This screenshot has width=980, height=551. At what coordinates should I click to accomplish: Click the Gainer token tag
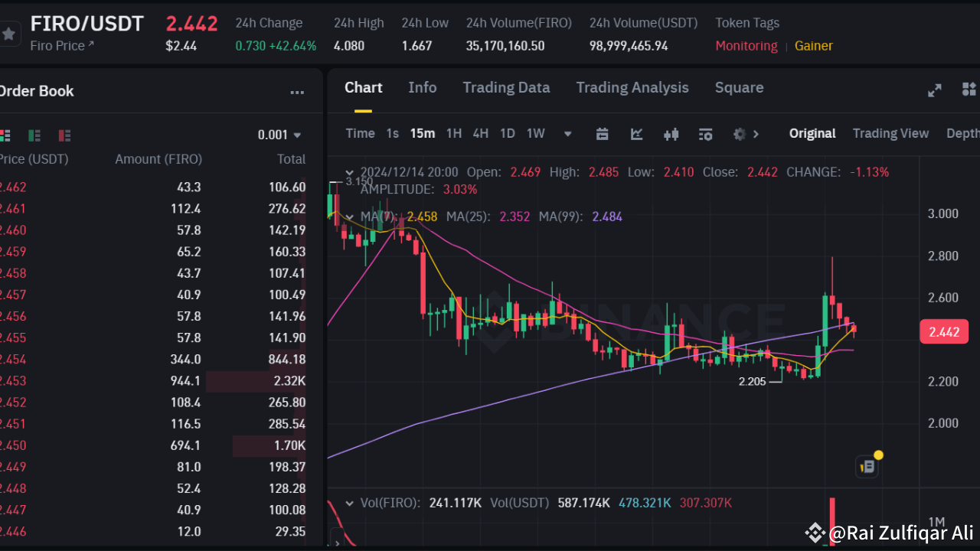(x=813, y=46)
